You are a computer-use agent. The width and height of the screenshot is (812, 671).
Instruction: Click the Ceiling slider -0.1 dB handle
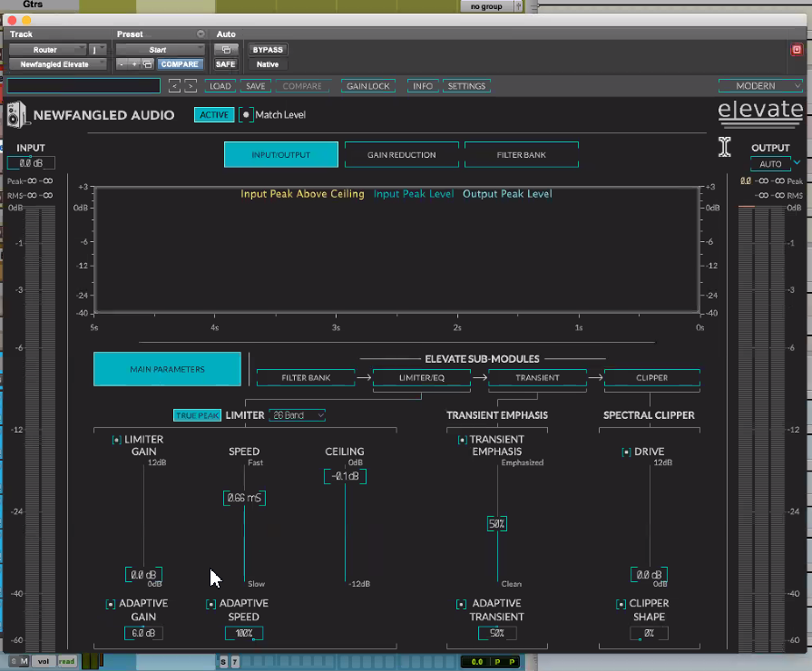(x=345, y=476)
